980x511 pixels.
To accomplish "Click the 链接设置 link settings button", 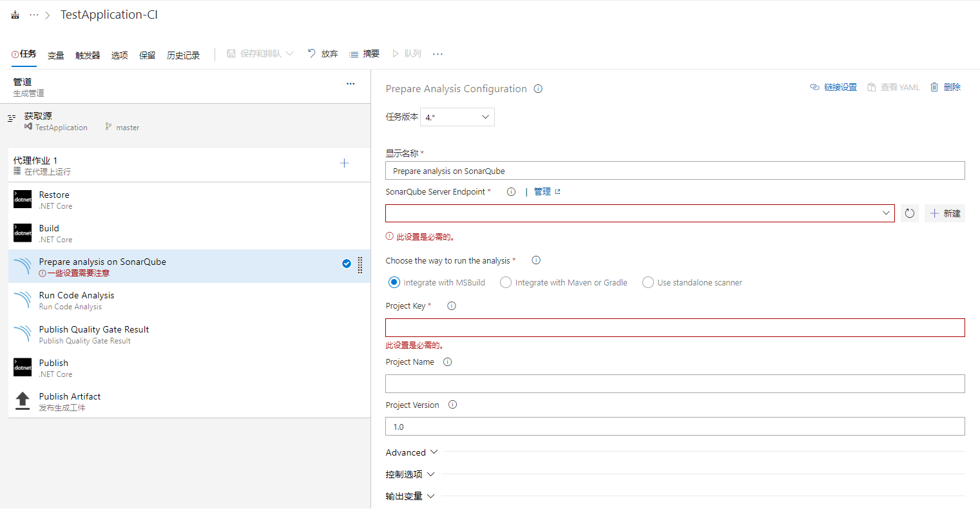I will (x=834, y=87).
